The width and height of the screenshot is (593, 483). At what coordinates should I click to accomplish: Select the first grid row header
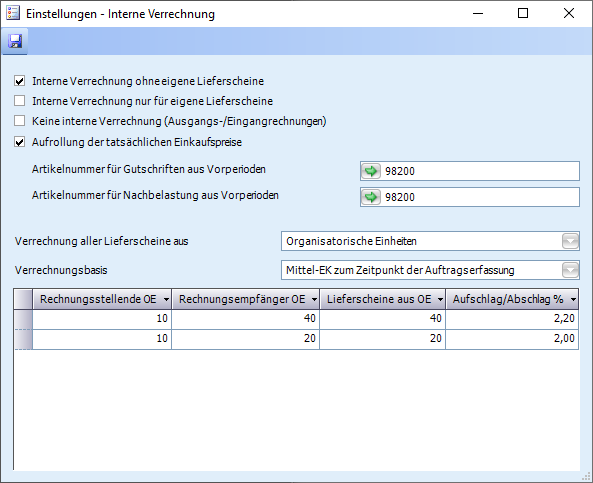pos(23,319)
